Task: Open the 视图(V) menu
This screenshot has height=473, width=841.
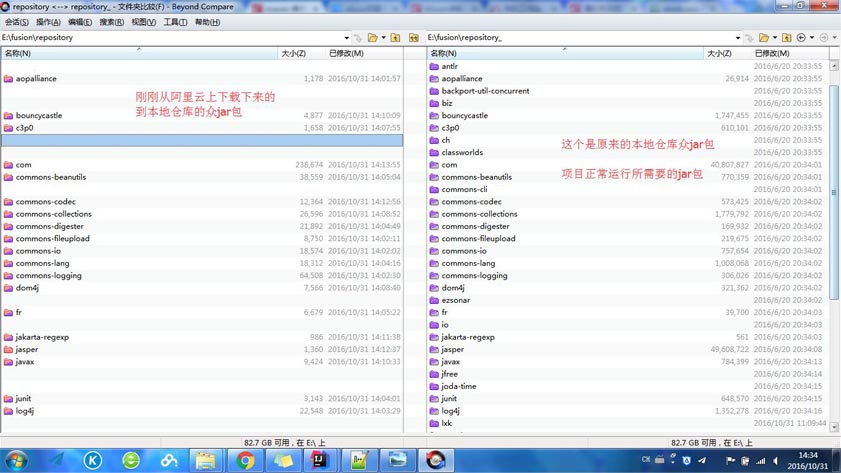Action: [x=144, y=22]
